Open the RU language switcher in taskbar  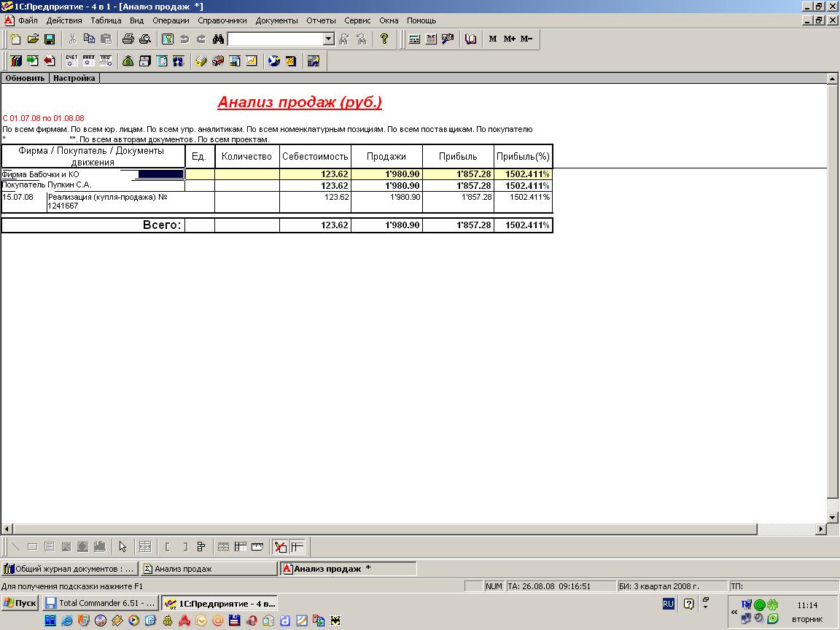coord(668,604)
